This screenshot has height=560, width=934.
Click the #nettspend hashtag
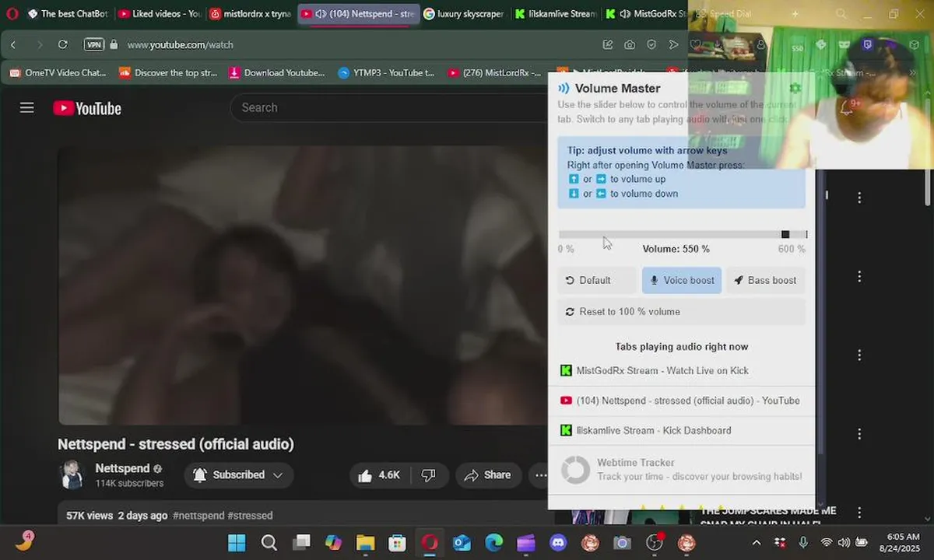198,516
